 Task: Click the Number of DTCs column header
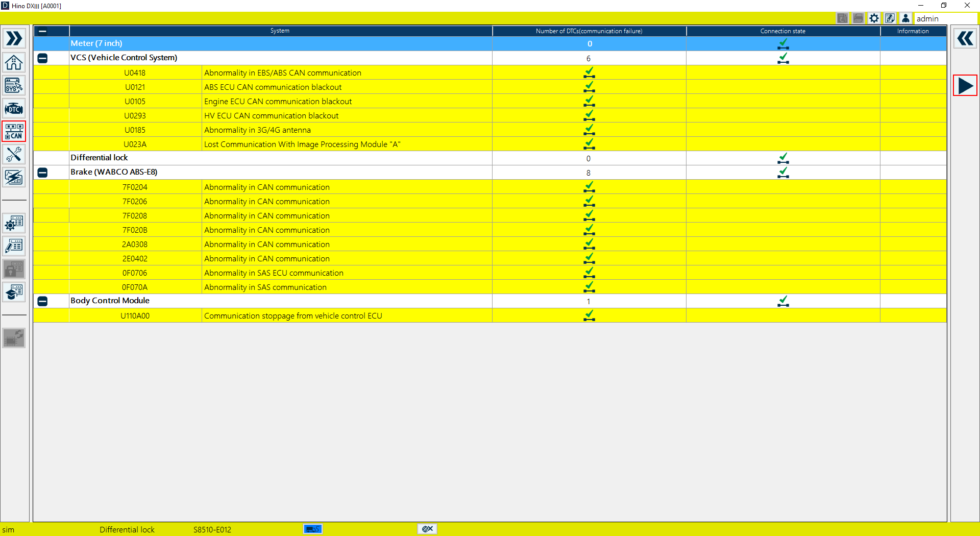[589, 31]
